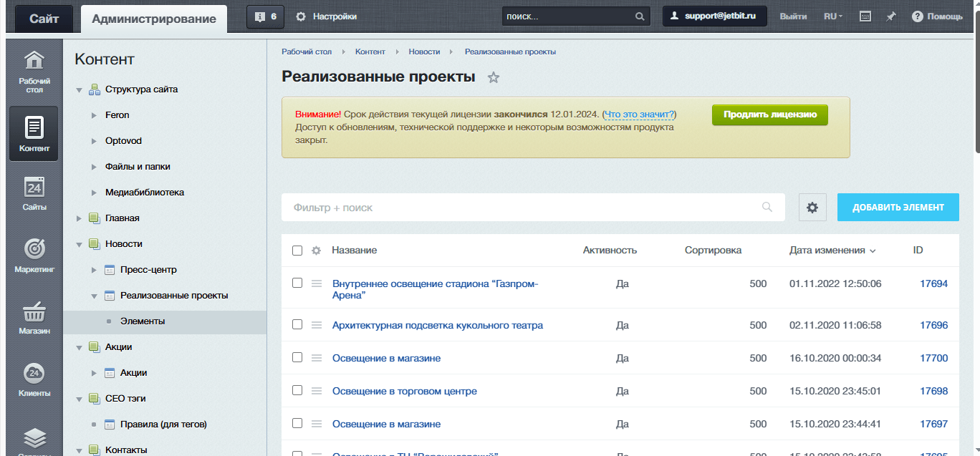The image size is (980, 456).
Task: Expand the Feron tree node
Action: 94,115
